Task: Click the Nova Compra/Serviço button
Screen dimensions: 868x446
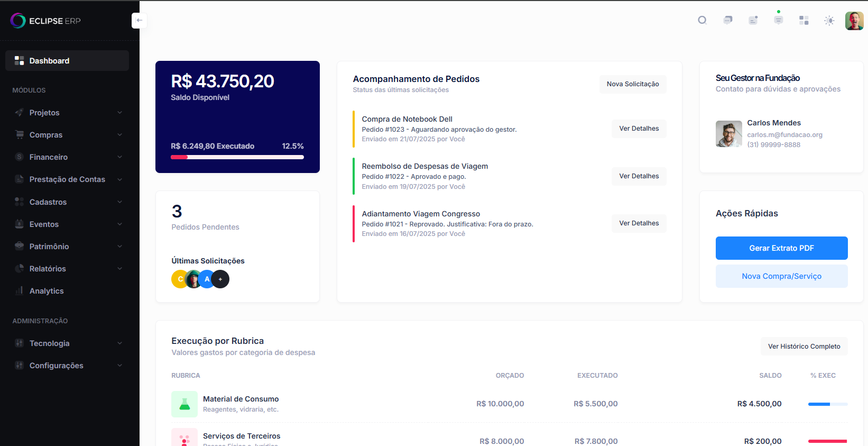Action: pyautogui.click(x=781, y=276)
